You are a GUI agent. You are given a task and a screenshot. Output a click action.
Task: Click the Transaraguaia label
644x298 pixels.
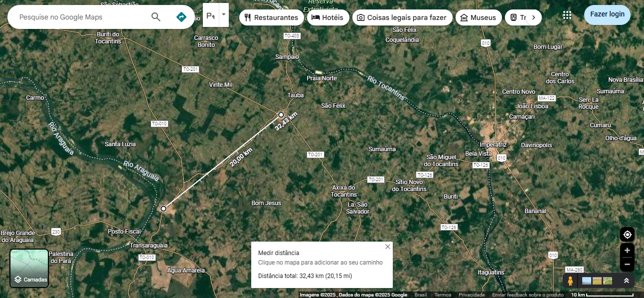coord(149,246)
